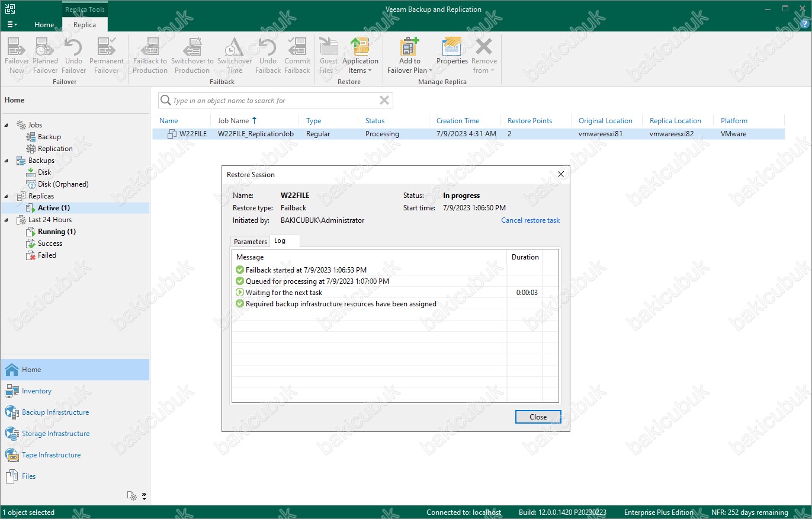812x519 pixels.
Task: Click the help question mark icon
Action: point(804,24)
